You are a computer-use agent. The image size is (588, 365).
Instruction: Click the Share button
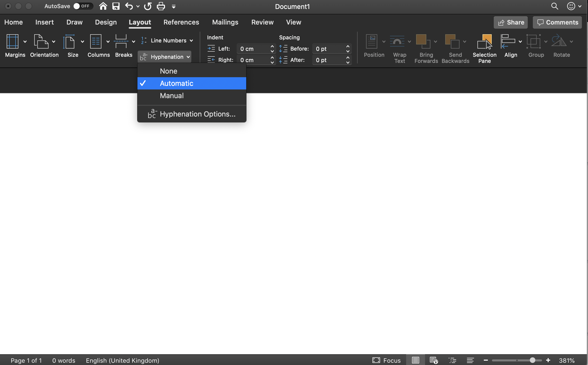click(x=510, y=22)
